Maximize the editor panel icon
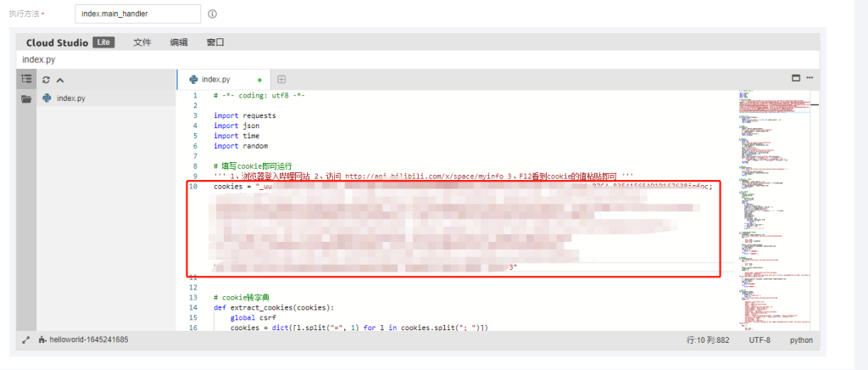The width and height of the screenshot is (868, 370). (x=796, y=78)
